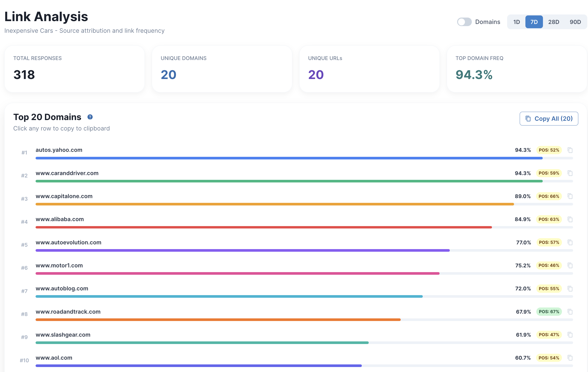Image resolution: width=588 pixels, height=372 pixels.
Task: Click the www.slashgear.com progress bar
Action: pyautogui.click(x=202, y=343)
